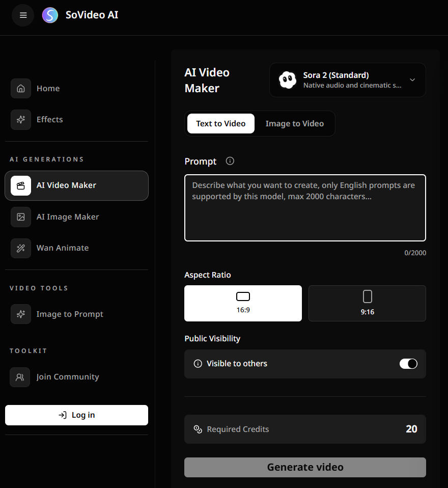
Task: Click the Home house icon
Action: click(x=21, y=89)
